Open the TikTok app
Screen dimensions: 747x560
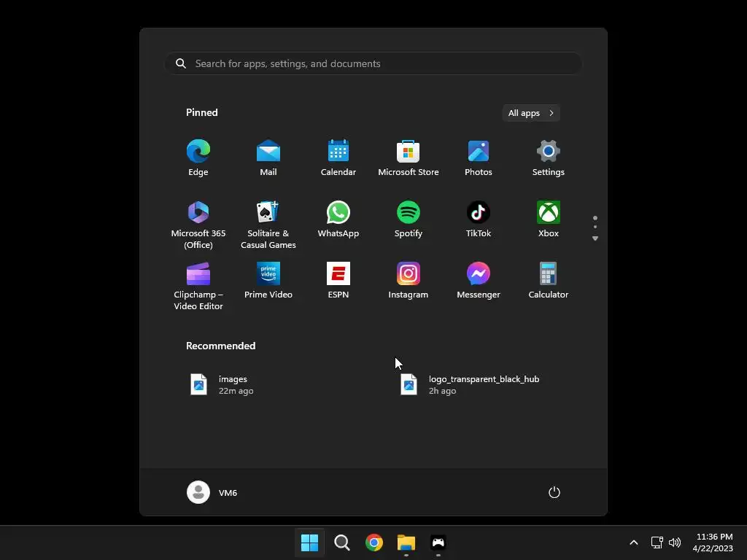479,220
